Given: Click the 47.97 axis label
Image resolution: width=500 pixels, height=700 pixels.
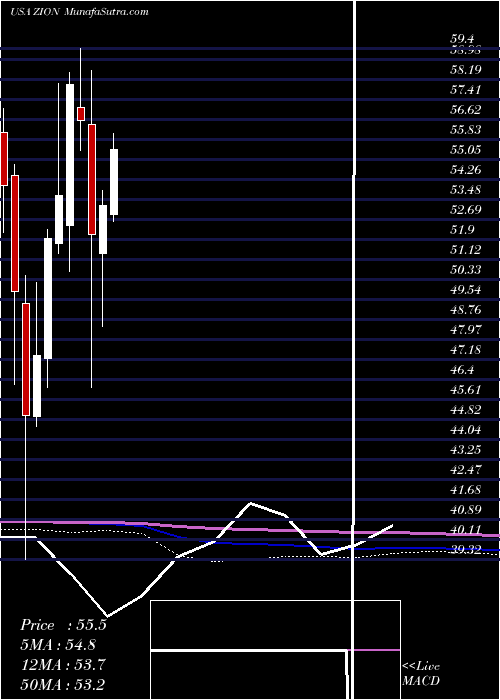Looking at the screenshot, I should coord(466,330).
